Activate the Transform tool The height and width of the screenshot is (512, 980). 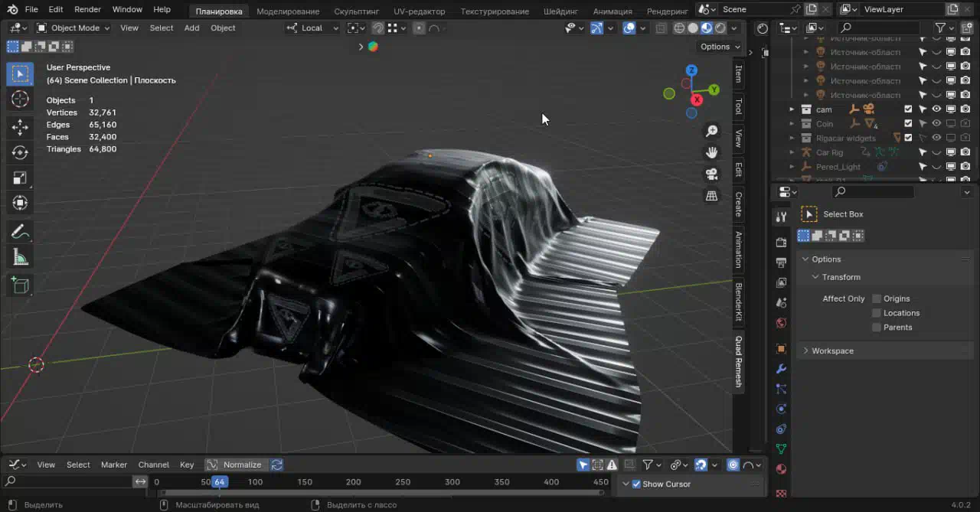(x=21, y=203)
